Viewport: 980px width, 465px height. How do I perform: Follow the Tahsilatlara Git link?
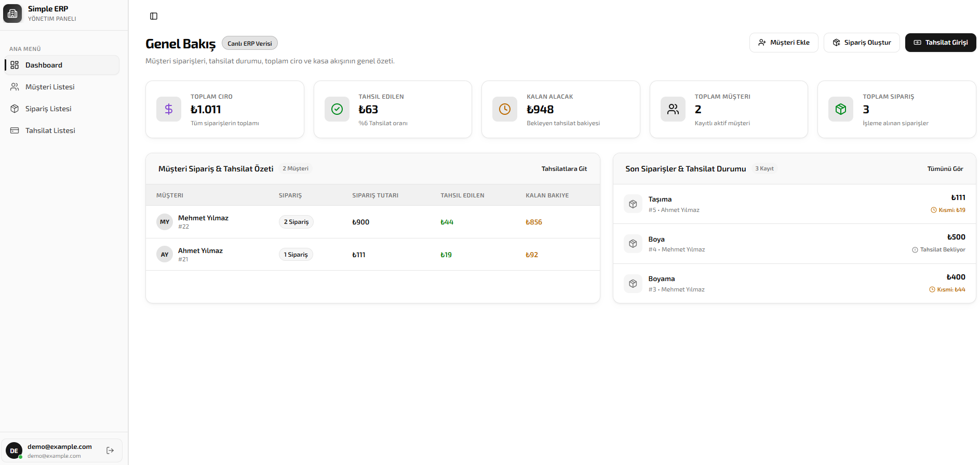tap(564, 169)
